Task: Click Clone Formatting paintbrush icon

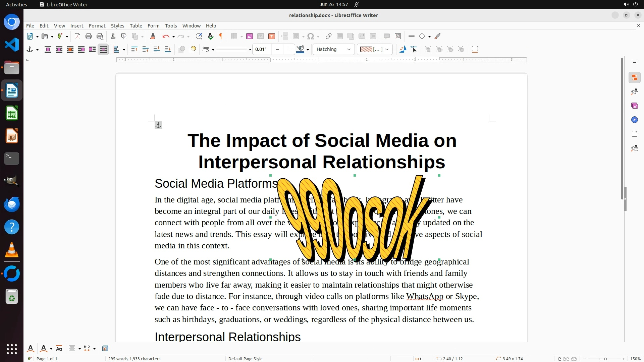Action: coord(153,37)
